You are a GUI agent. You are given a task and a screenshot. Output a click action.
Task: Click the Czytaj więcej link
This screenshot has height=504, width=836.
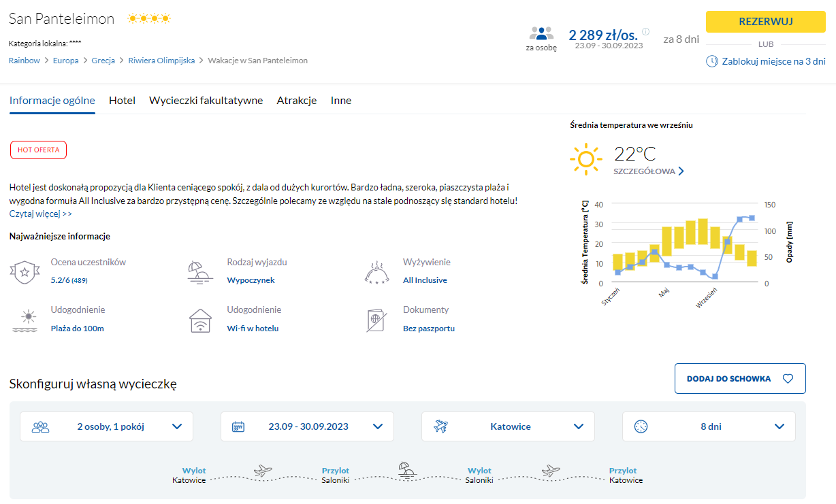[x=41, y=214]
